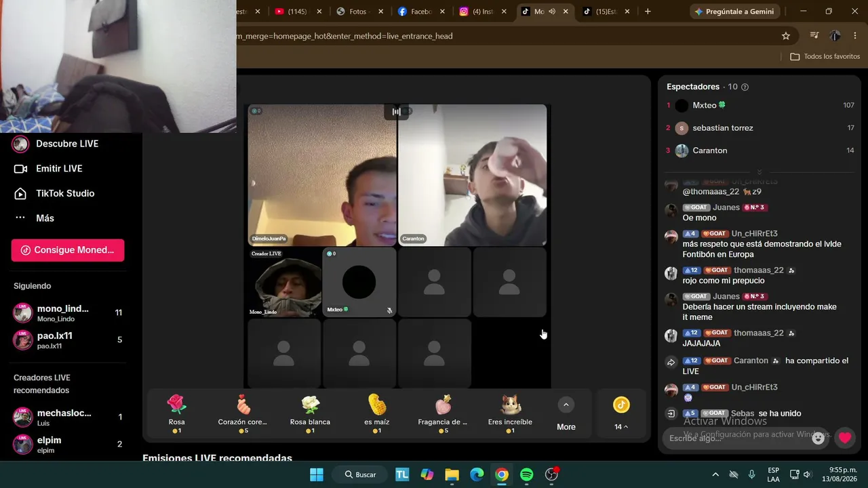Open viewer Mxteo in the top spectators
This screenshot has height=488, width=868.
point(759,105)
